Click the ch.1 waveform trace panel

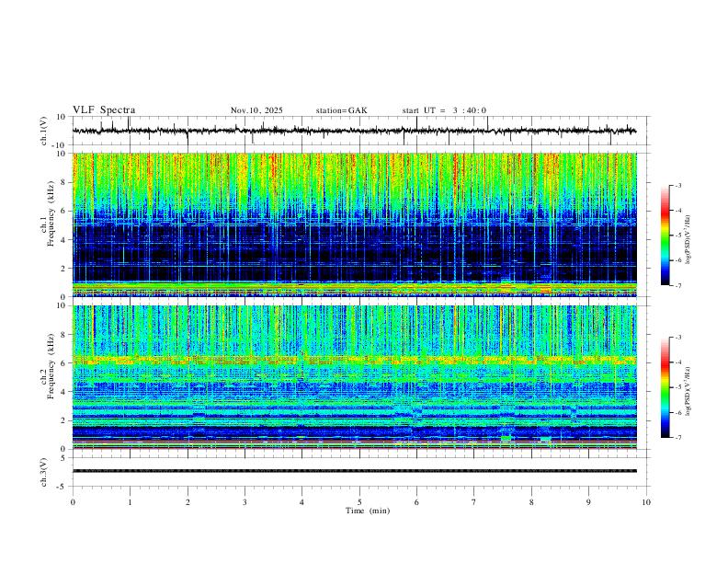(360, 131)
